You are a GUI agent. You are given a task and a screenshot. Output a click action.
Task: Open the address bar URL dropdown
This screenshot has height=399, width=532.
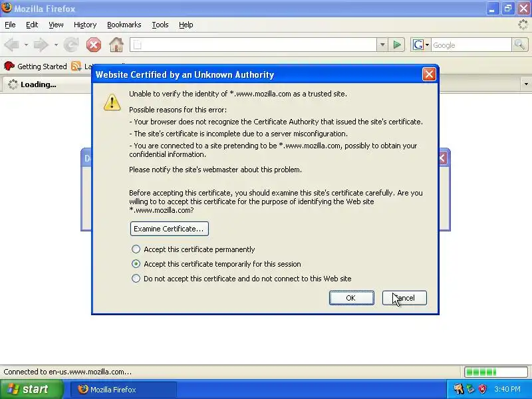pos(382,45)
